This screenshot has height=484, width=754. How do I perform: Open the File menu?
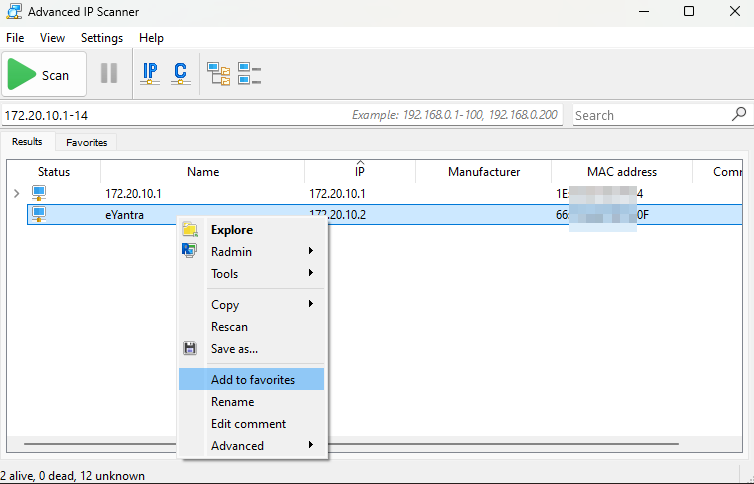[x=15, y=38]
